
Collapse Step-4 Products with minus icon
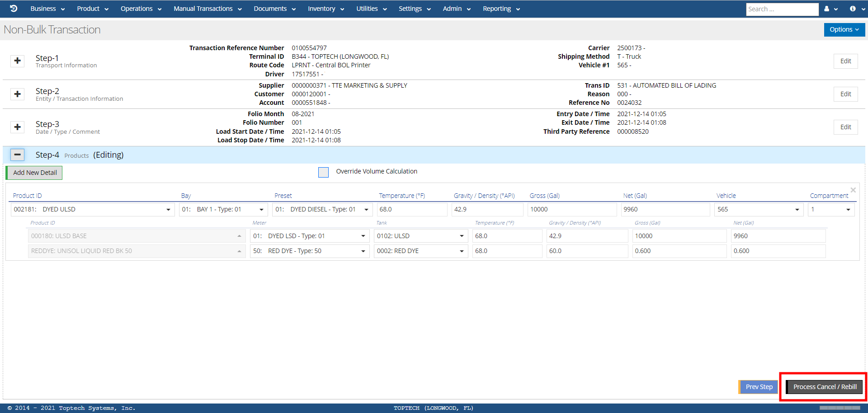point(18,155)
